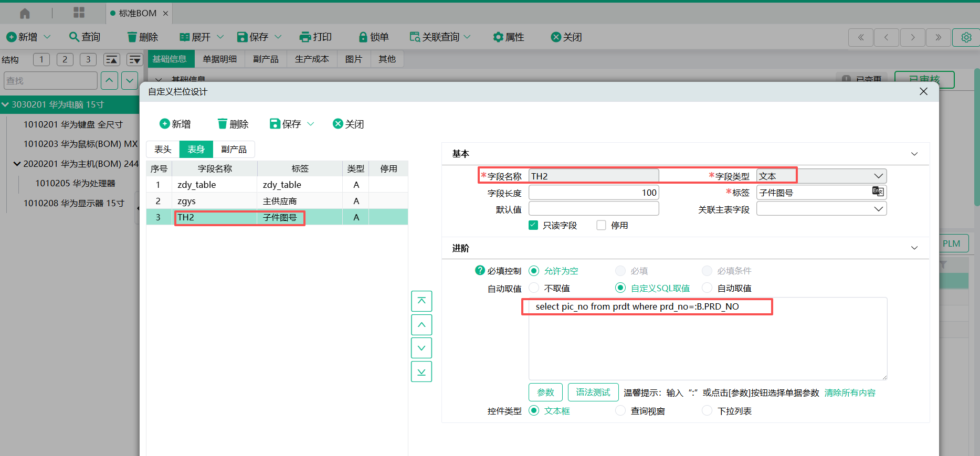
Task: Switch to the 副产品 tab in dialog
Action: [x=234, y=150]
